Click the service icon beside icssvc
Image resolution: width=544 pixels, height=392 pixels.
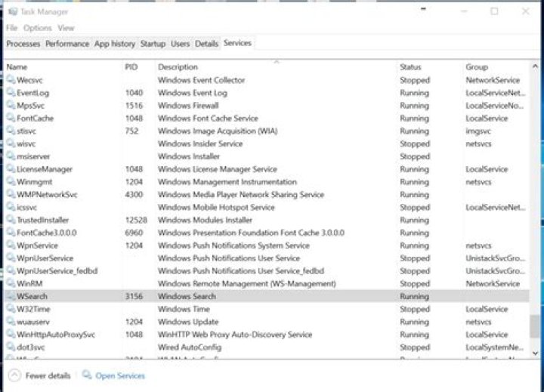click(x=11, y=207)
